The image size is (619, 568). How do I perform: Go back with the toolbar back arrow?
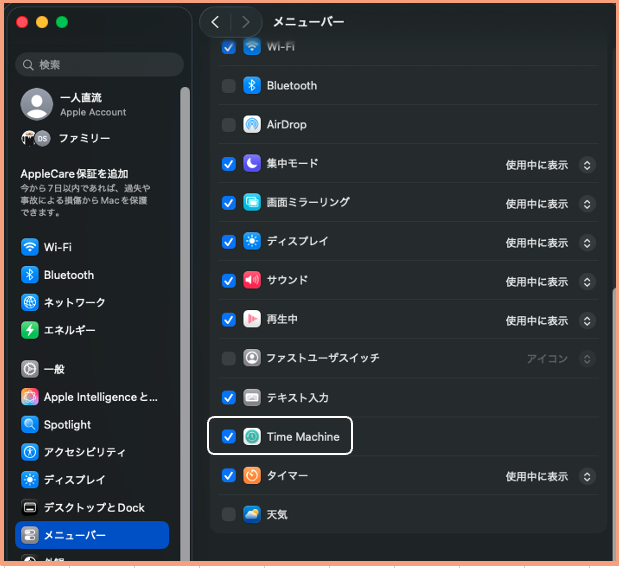215,21
